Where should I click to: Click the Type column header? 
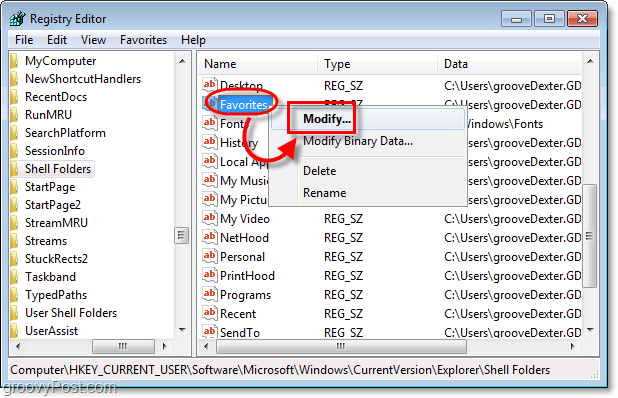[x=378, y=64]
